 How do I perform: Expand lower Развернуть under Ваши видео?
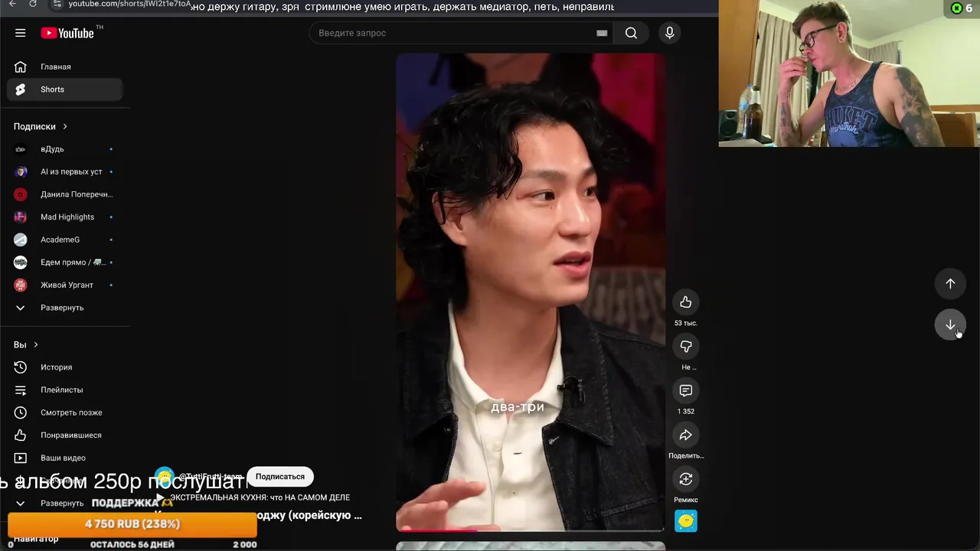click(x=65, y=503)
